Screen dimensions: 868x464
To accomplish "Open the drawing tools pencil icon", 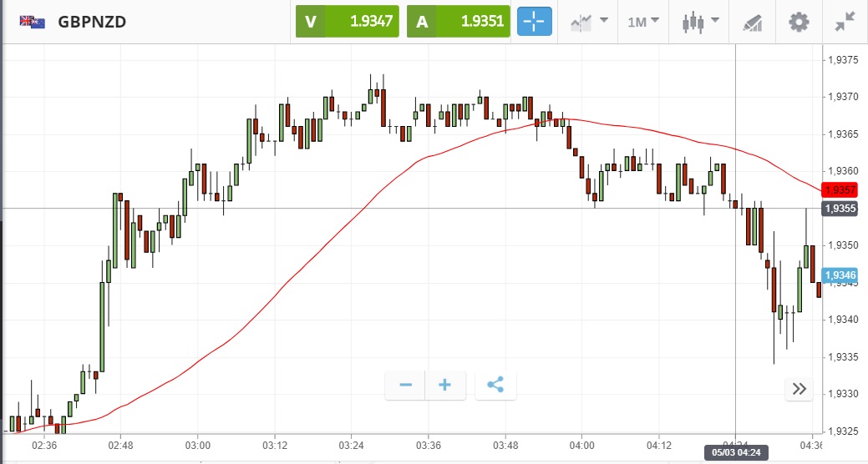I will point(753,23).
